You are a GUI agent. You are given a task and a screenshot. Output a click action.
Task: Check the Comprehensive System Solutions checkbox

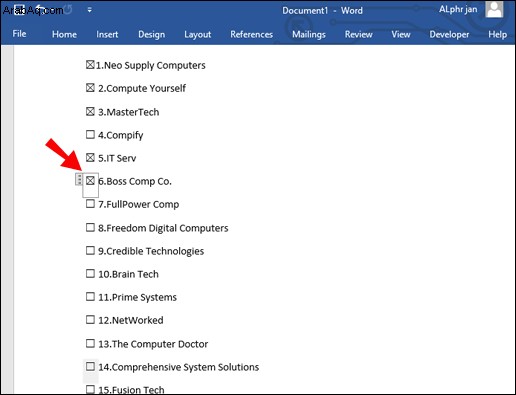(90, 366)
